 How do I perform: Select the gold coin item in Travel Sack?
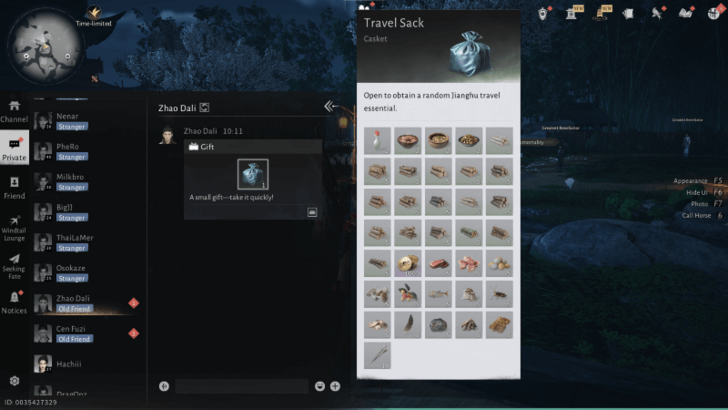point(408,263)
